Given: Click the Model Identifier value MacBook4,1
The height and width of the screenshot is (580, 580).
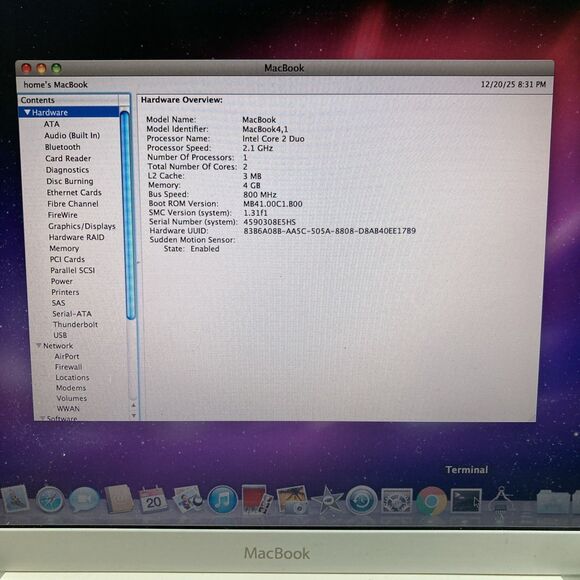Looking at the screenshot, I should pos(265,129).
